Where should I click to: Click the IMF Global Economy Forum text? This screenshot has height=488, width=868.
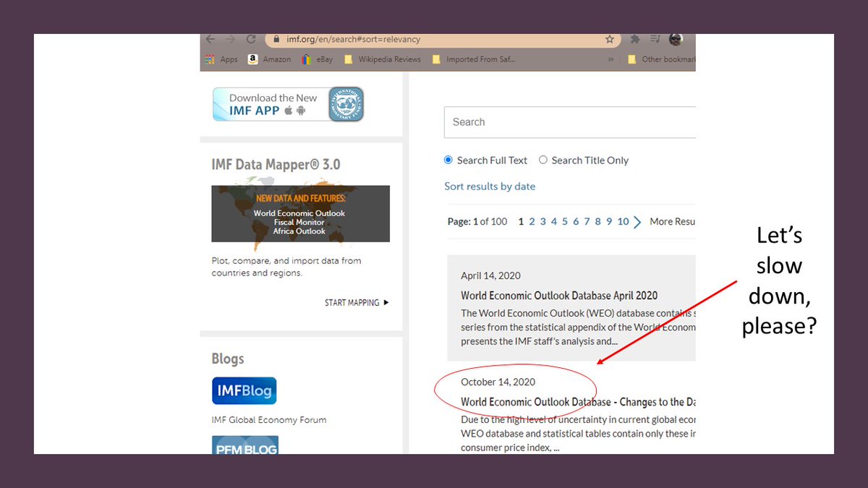tap(269, 419)
